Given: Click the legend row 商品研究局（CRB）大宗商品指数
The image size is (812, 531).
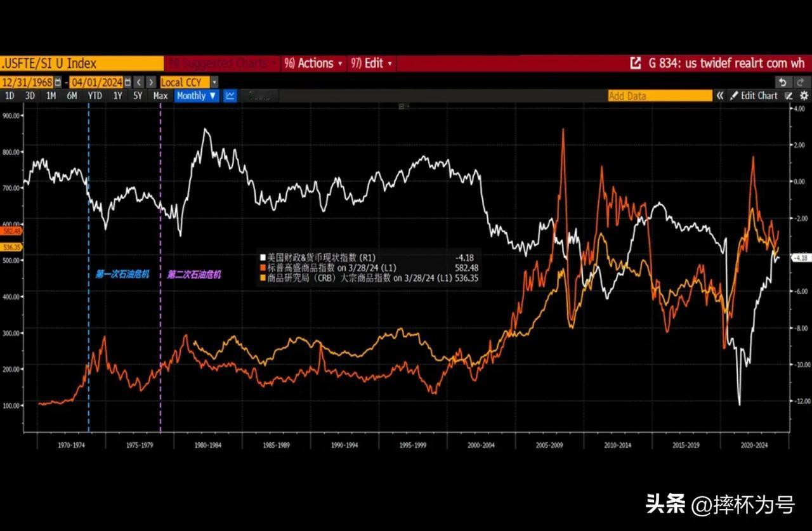Looking at the screenshot, I should 369,278.
